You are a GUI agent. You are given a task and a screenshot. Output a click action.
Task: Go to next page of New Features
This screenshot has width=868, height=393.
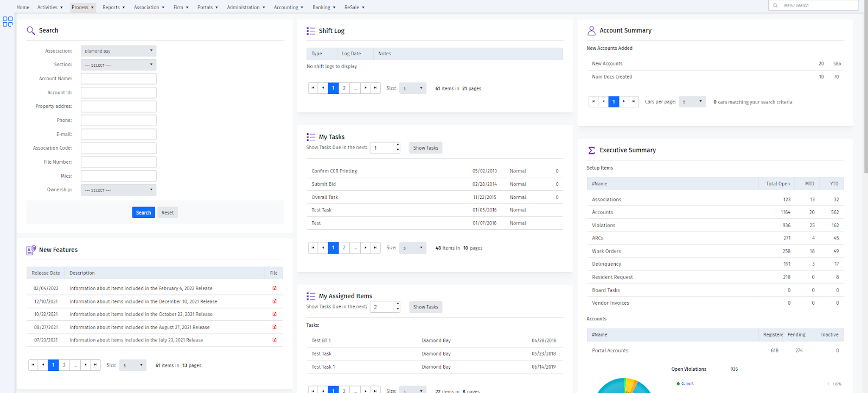click(x=85, y=365)
